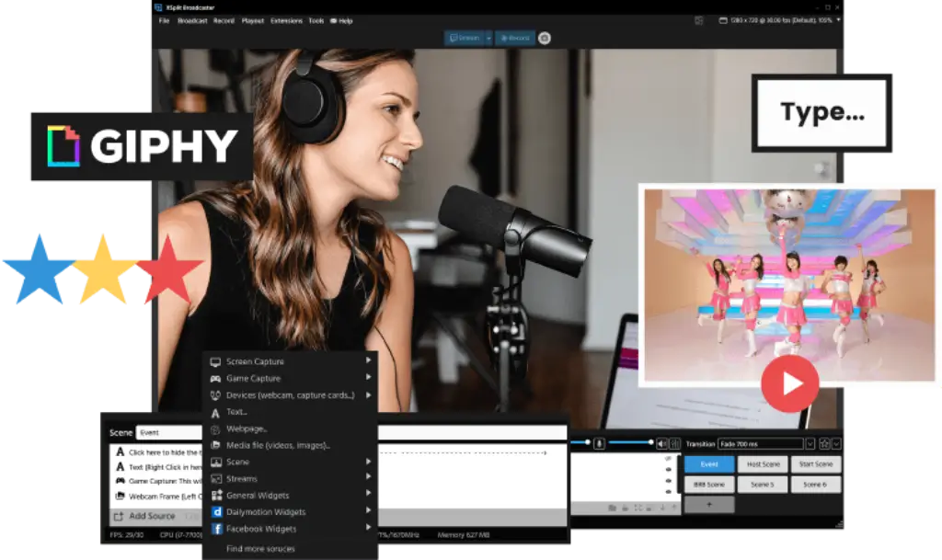Click the webcam icon for Devices
This screenshot has width=942, height=560.
(215, 394)
